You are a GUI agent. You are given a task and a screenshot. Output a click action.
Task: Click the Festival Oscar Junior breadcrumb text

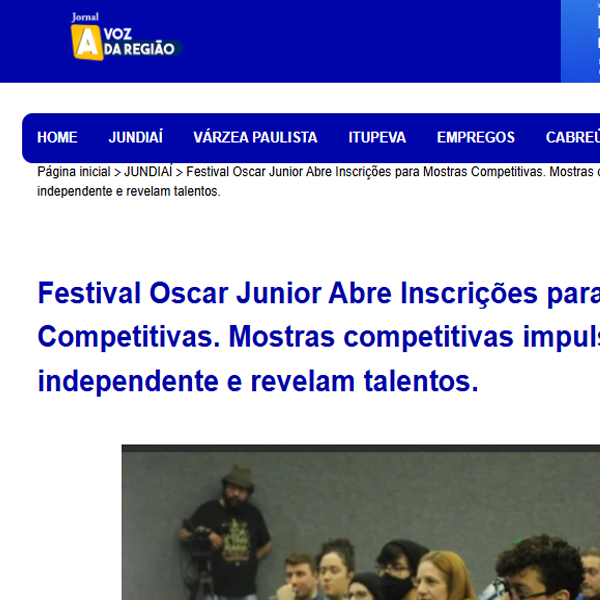point(318,181)
